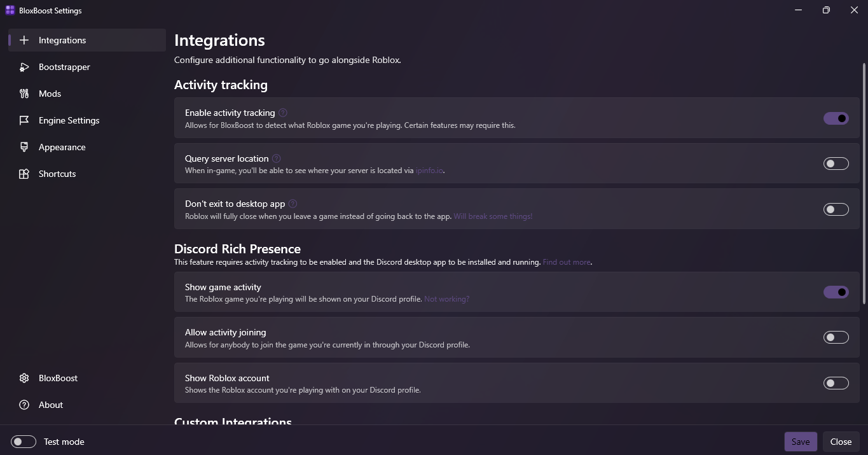This screenshot has width=868, height=455.
Task: Click help icon beside Don't exit to desktop app
Action: 293,204
